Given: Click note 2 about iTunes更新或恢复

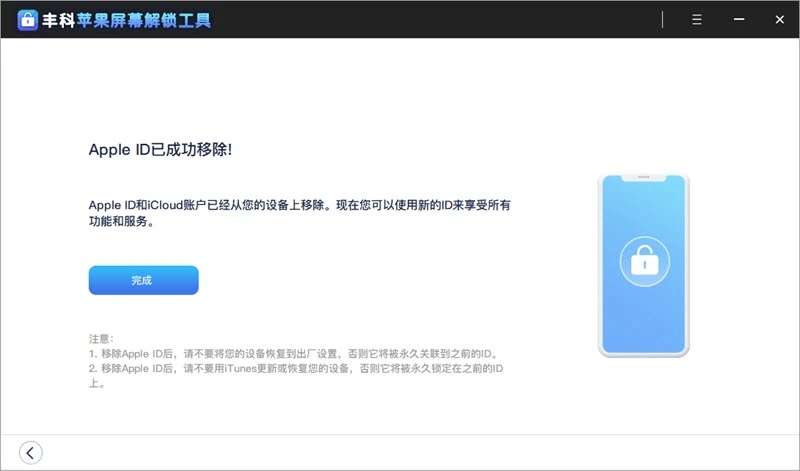Looking at the screenshot, I should [296, 376].
